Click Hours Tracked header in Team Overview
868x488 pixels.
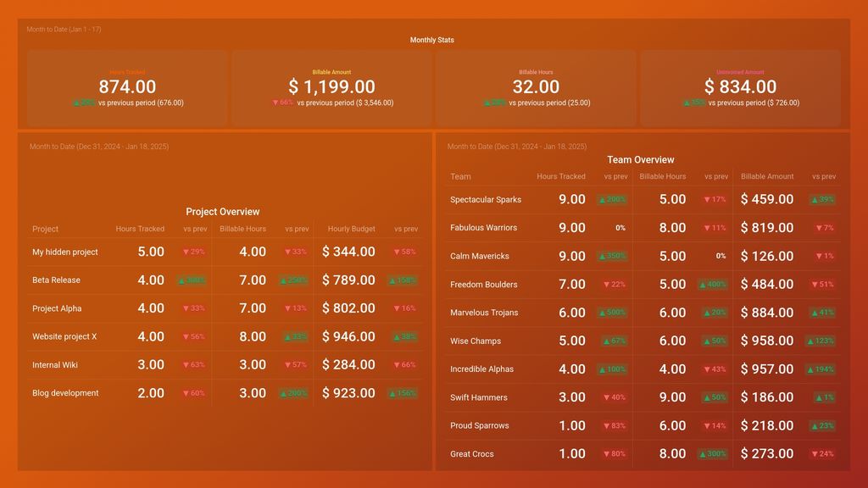pyautogui.click(x=561, y=176)
